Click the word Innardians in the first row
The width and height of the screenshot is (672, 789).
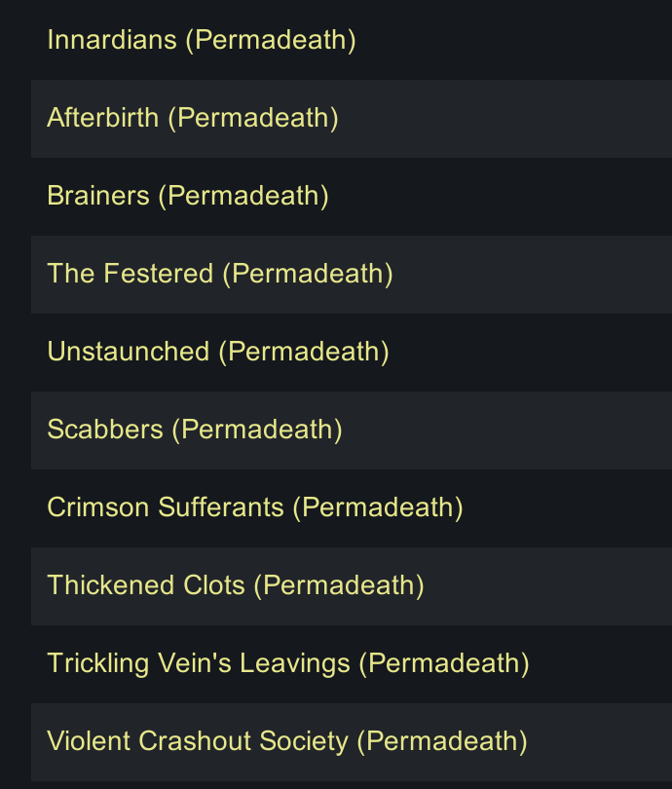(x=112, y=41)
